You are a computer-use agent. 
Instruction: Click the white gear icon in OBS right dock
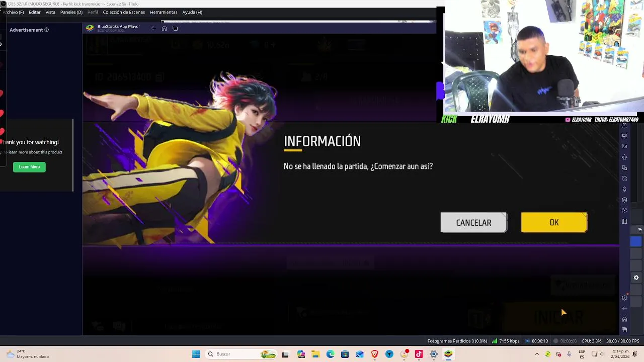pyautogui.click(x=636, y=278)
